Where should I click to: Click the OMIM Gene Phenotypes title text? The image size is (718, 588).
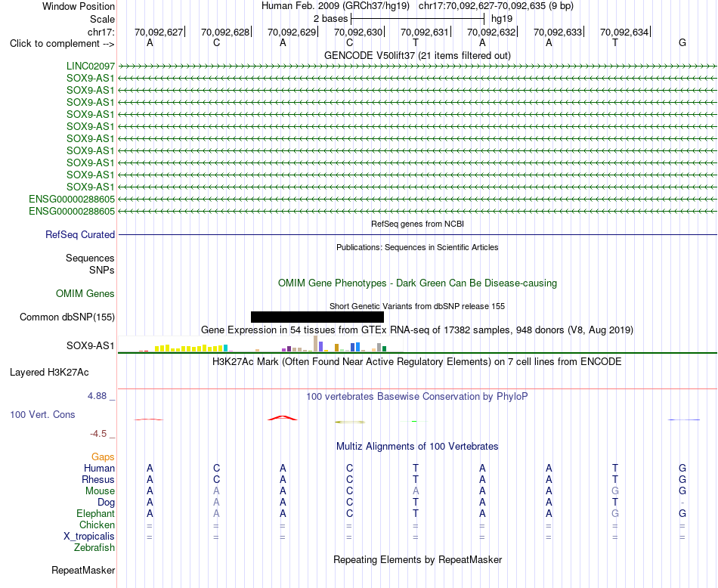(417, 283)
